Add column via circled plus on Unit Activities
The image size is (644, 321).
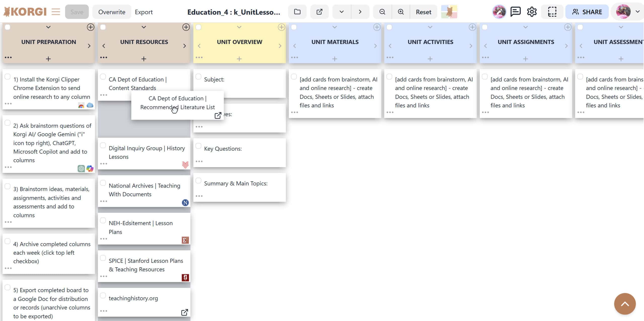472,27
